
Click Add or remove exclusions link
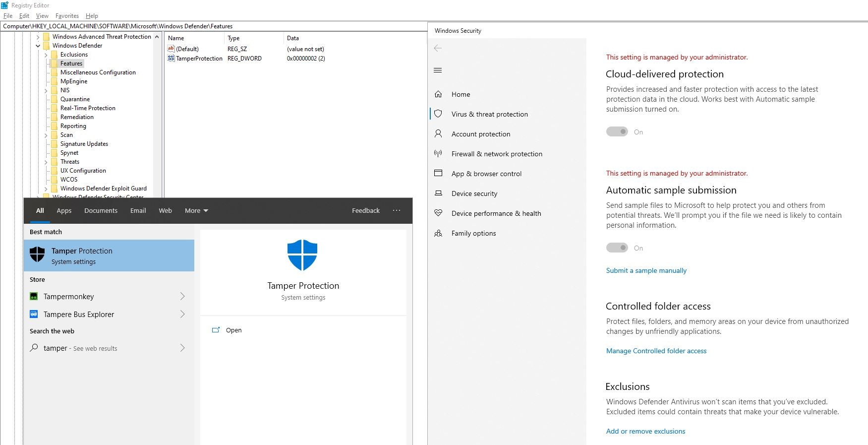(645, 432)
